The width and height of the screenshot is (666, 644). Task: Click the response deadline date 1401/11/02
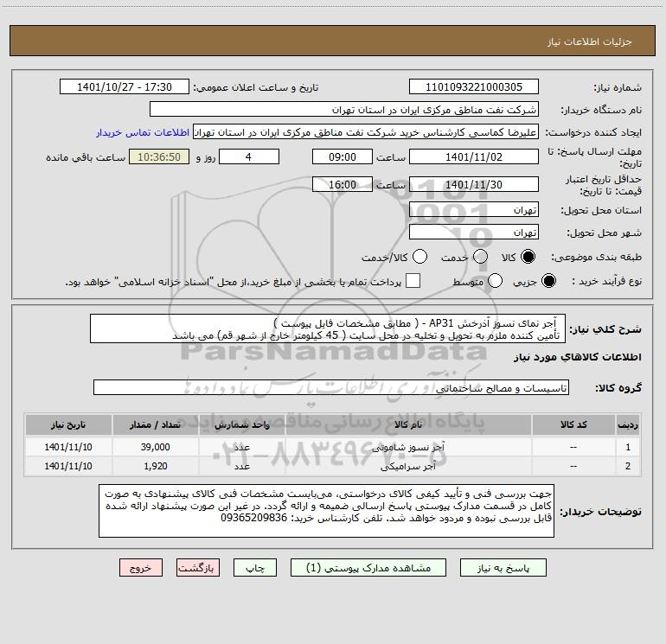click(x=474, y=157)
